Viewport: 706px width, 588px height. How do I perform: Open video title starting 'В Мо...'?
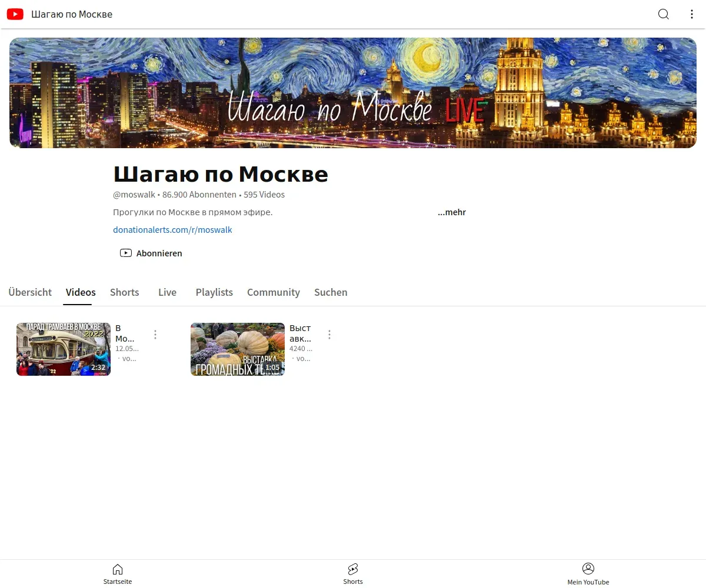pyautogui.click(x=125, y=333)
